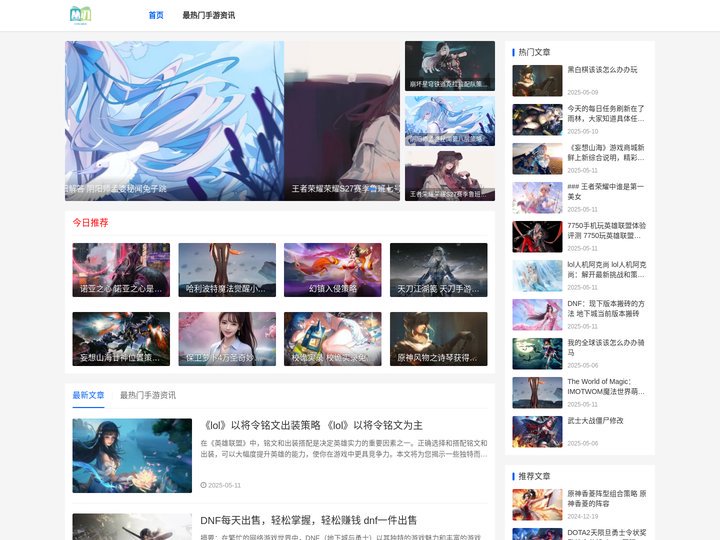Open the thumbnail for 《妄想山海》游戏商城 article
The image size is (720, 540).
[x=537, y=158]
